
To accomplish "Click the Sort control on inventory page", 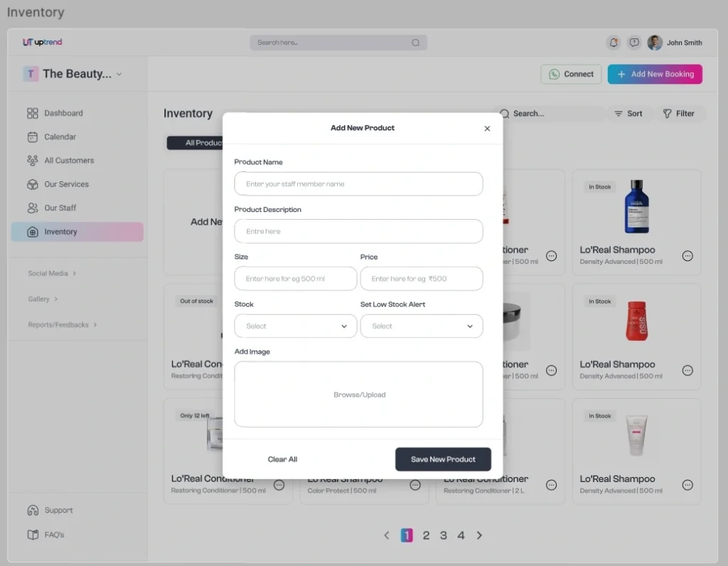I will pyautogui.click(x=630, y=114).
